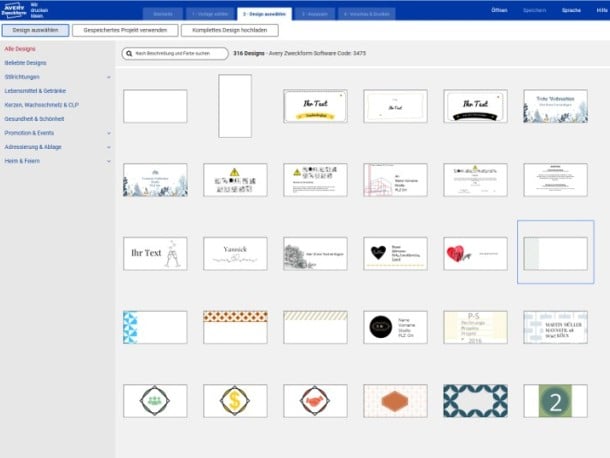The height and width of the screenshot is (458, 610).
Task: Open the Promotion & Events category
Action: click(29, 133)
